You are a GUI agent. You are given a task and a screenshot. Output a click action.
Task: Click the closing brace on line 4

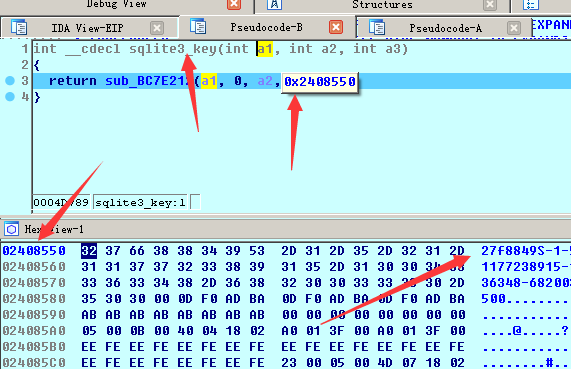tap(37, 97)
